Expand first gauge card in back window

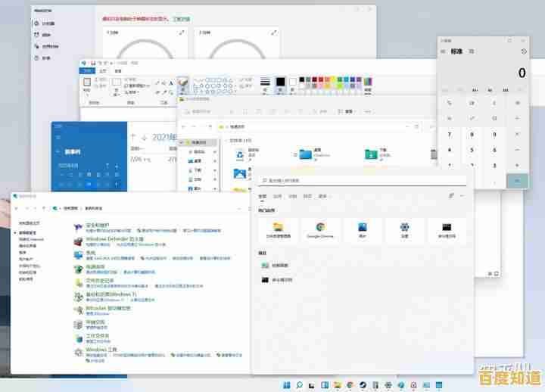point(182,33)
